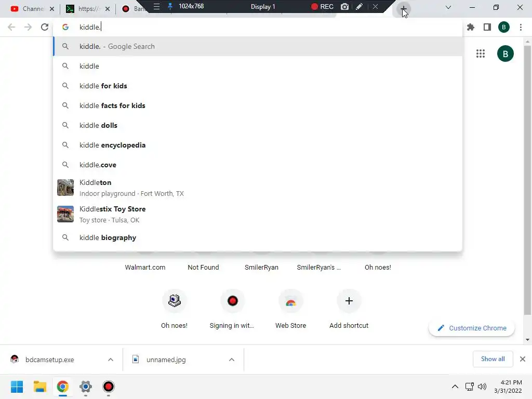Open Chrome profile B avatar in toolbar
The width and height of the screenshot is (532, 399).
(x=504, y=27)
